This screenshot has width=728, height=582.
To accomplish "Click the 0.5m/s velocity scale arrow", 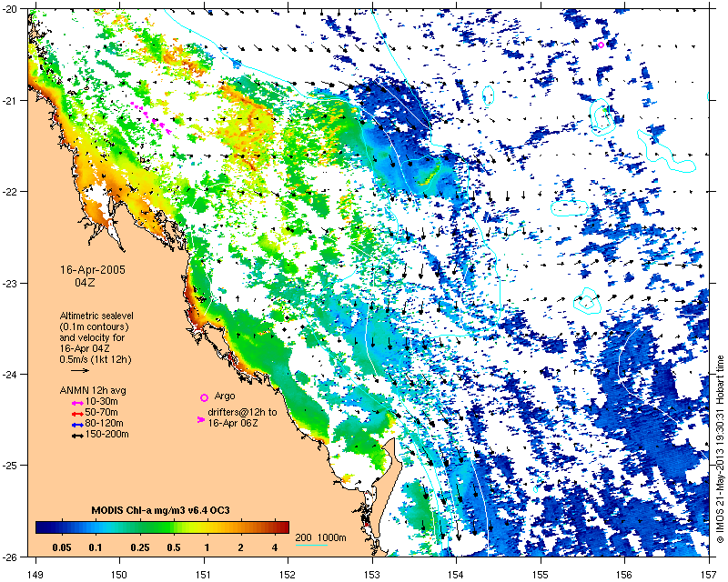I will (80, 370).
